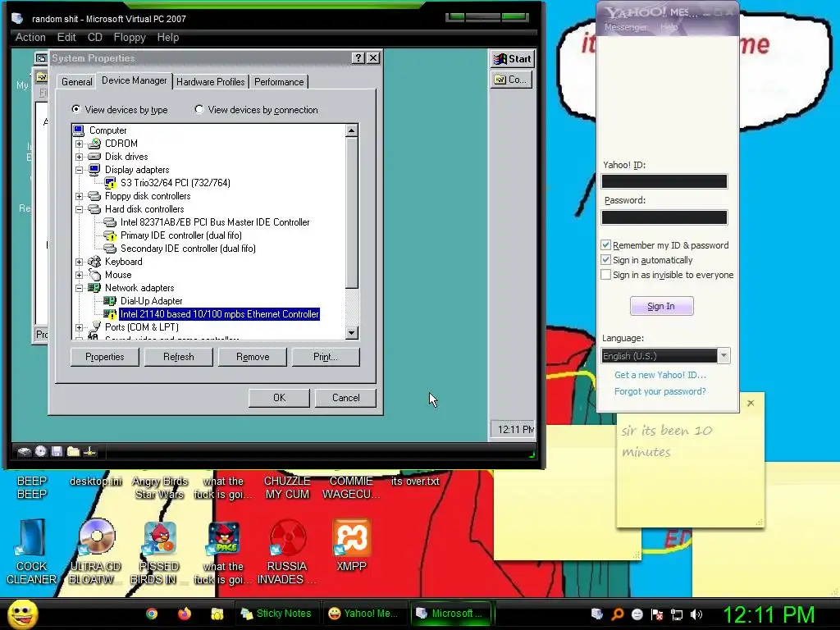Click the shared folder icon in Virtual PC status bar
840x630 pixels.
73,452
